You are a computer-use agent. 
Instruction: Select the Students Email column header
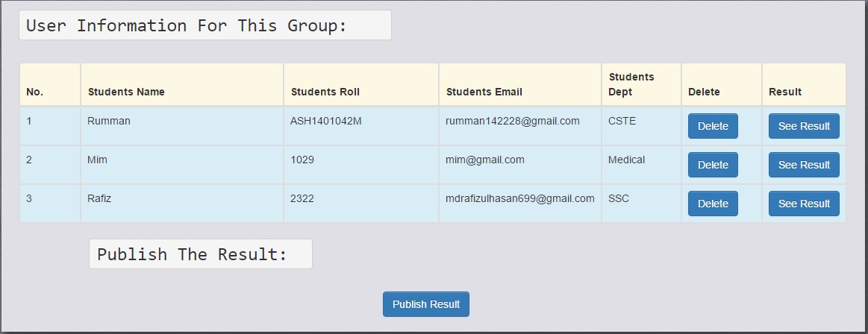[484, 92]
